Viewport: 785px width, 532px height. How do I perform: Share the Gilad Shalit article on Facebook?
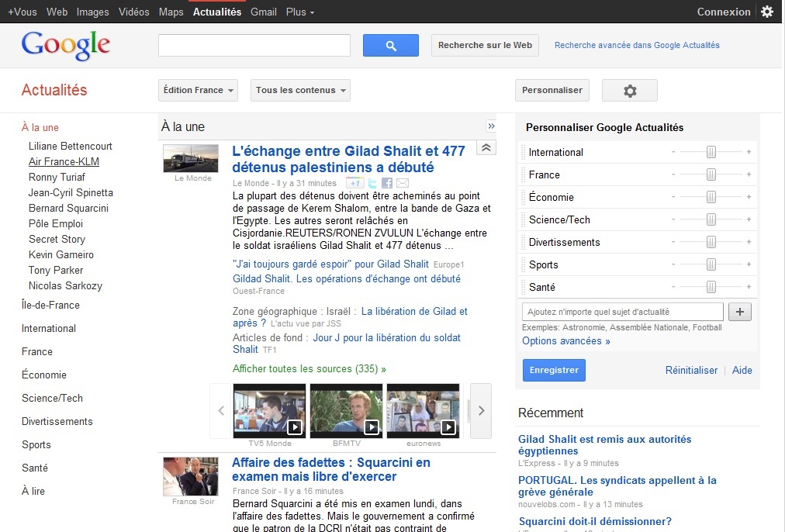coord(387,183)
